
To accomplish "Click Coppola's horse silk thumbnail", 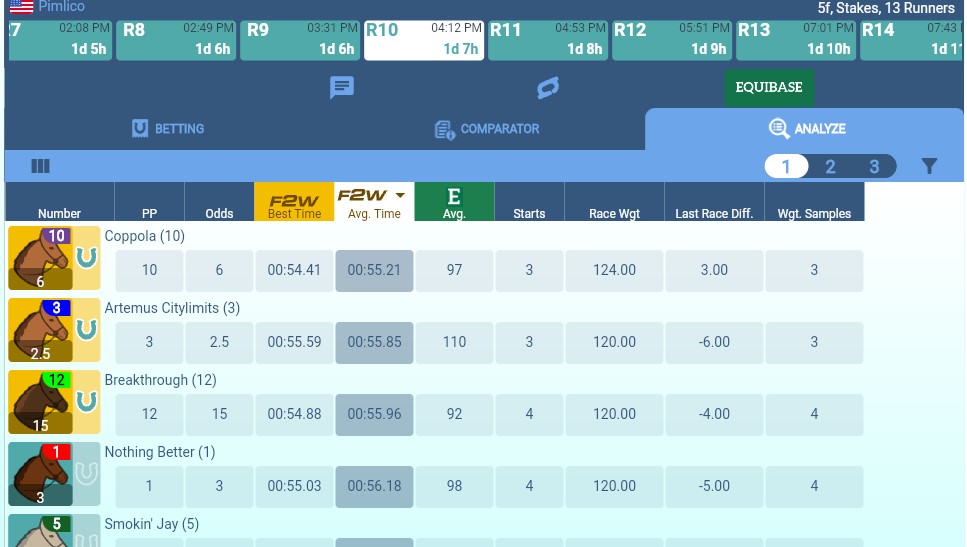I will [x=41, y=258].
